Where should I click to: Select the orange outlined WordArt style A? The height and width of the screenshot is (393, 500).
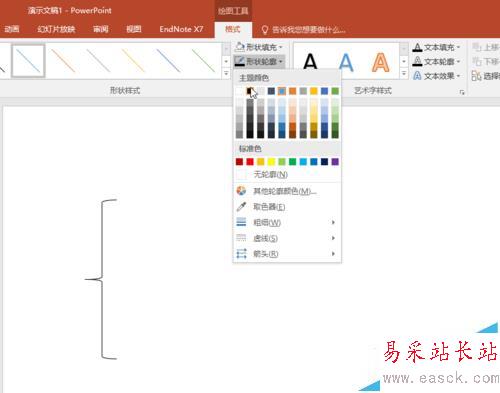(381, 62)
